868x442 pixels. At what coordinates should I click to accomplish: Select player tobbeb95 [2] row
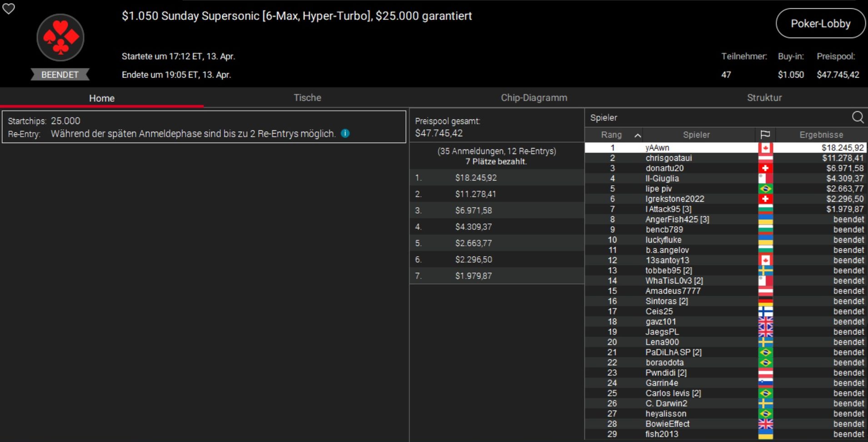coord(725,270)
